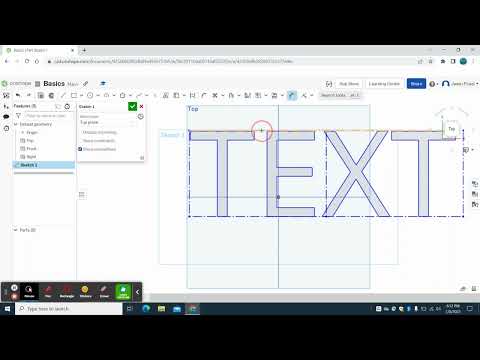Open the Polygon tool dropdown arrow

130,95
